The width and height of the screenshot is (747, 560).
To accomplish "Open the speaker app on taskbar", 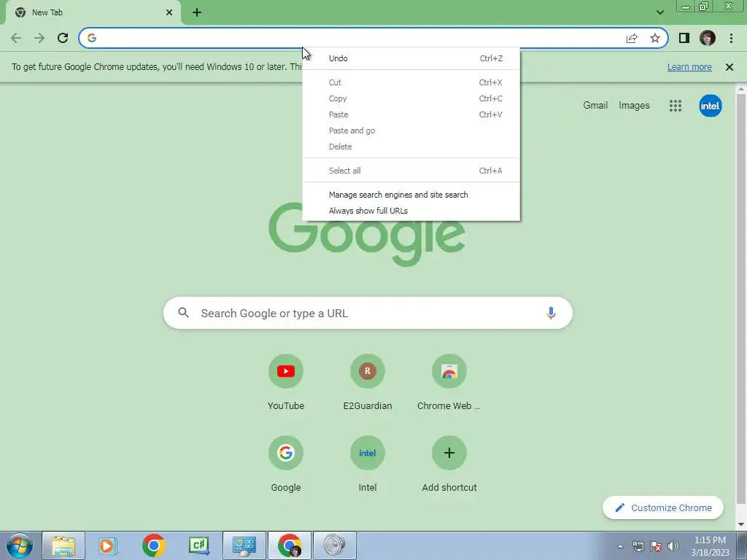I will 334,545.
